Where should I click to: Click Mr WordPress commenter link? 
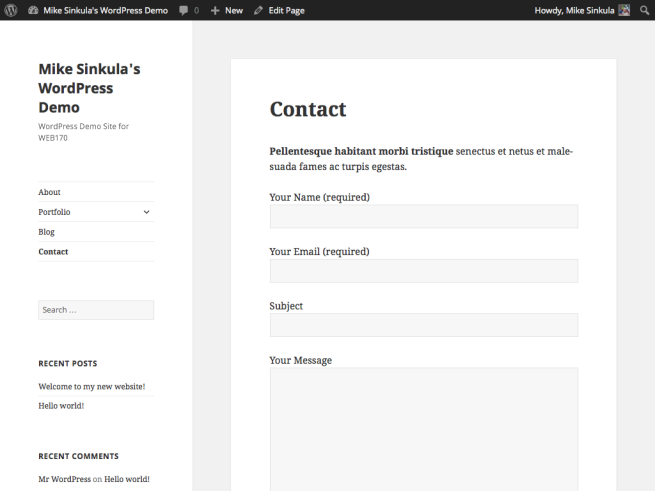64,479
